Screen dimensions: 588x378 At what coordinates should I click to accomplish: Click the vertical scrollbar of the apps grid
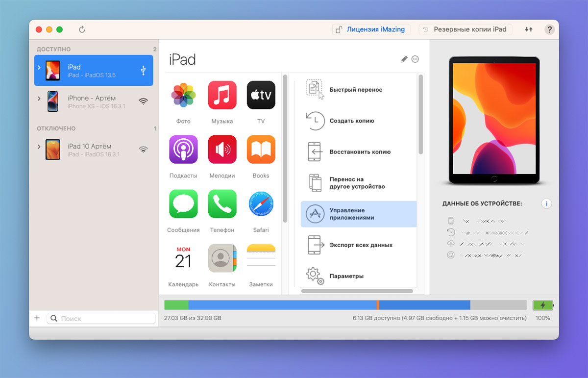tap(285, 149)
